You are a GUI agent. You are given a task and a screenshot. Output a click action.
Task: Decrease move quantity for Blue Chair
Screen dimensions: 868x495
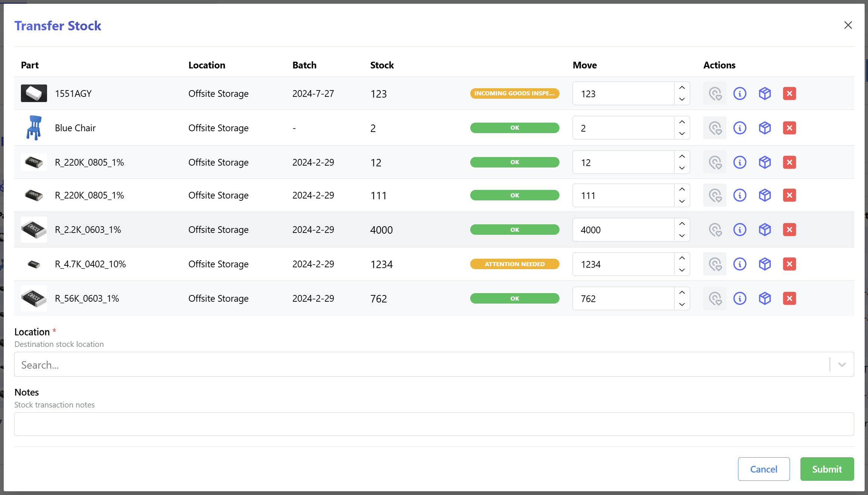pyautogui.click(x=682, y=134)
